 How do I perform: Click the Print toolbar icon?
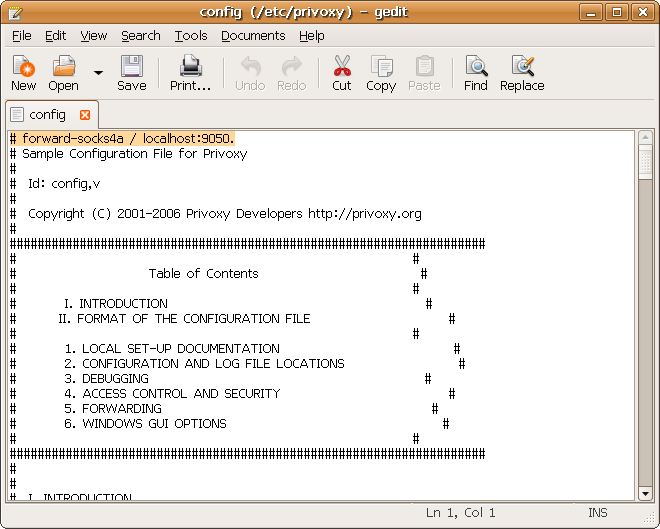pos(190,72)
